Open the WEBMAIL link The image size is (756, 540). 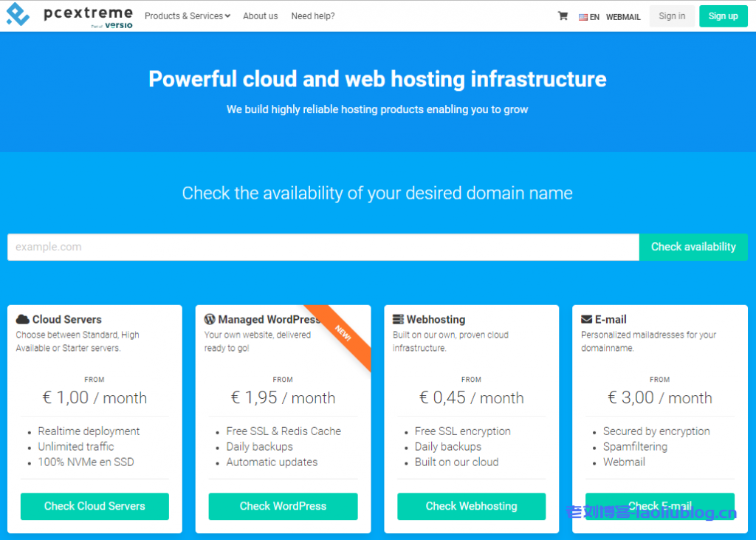pyautogui.click(x=623, y=17)
